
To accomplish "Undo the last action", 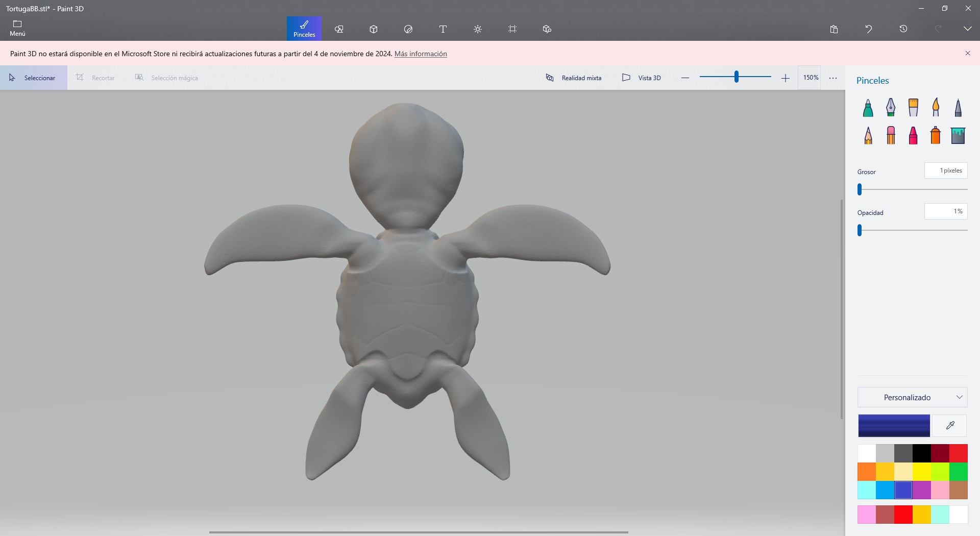I will click(869, 29).
